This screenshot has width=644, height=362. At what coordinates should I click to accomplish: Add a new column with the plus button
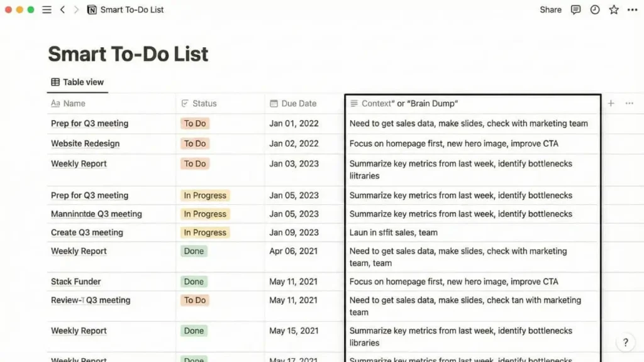coord(610,103)
